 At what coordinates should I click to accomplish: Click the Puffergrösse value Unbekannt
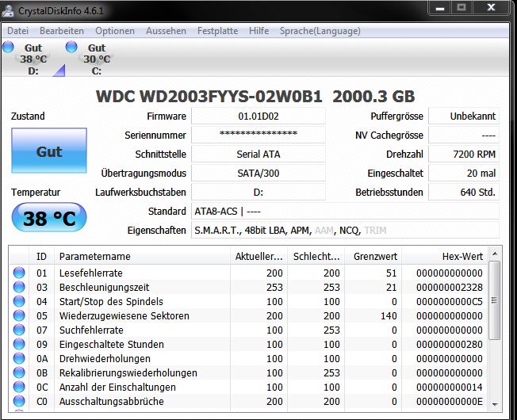coord(464,116)
